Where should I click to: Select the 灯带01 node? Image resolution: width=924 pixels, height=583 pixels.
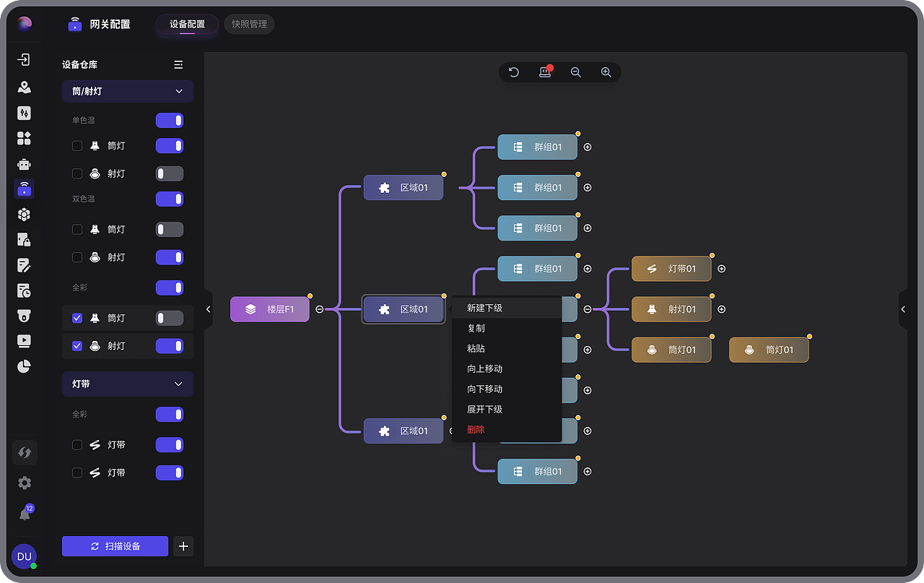pos(671,269)
